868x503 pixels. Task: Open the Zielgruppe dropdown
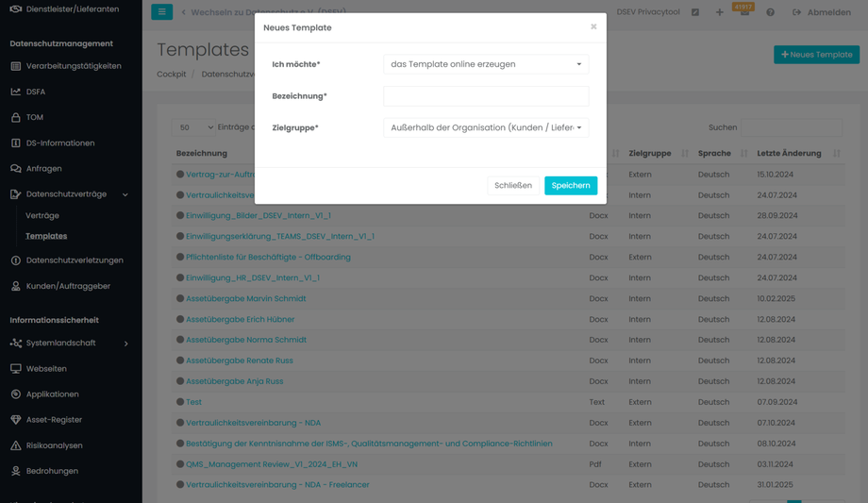click(486, 127)
